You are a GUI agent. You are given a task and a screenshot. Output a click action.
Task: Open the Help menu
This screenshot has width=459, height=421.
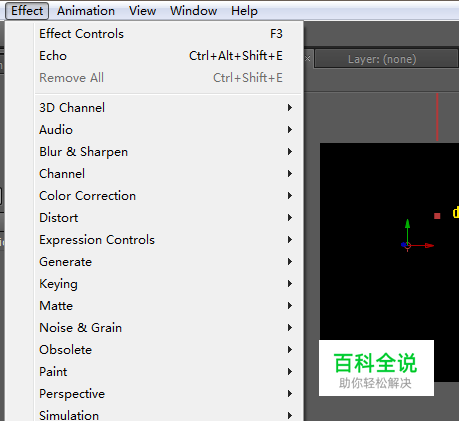[244, 11]
